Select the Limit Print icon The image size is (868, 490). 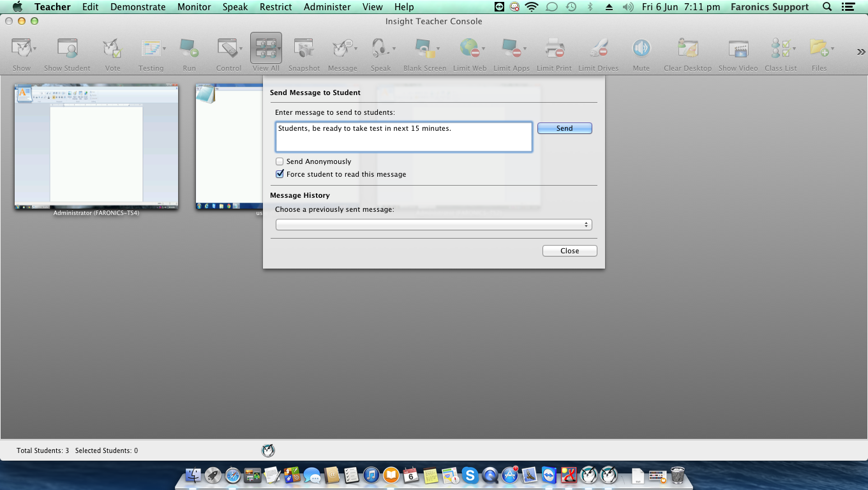[x=554, y=50]
